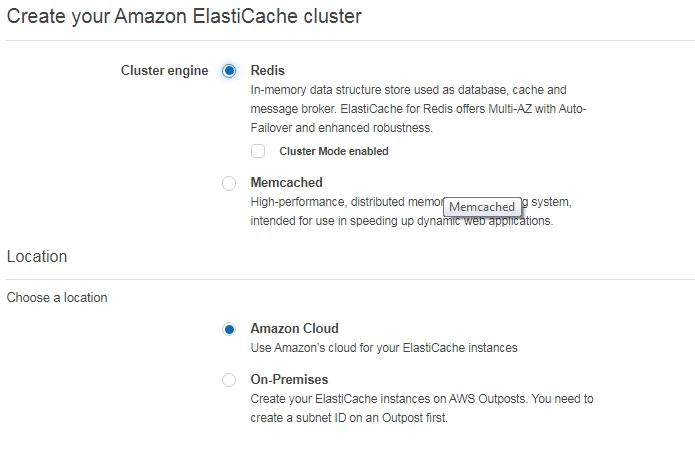Screen dimensions: 695x466
Task: Enable the Cluster Mode enabled checkbox
Action: [258, 151]
